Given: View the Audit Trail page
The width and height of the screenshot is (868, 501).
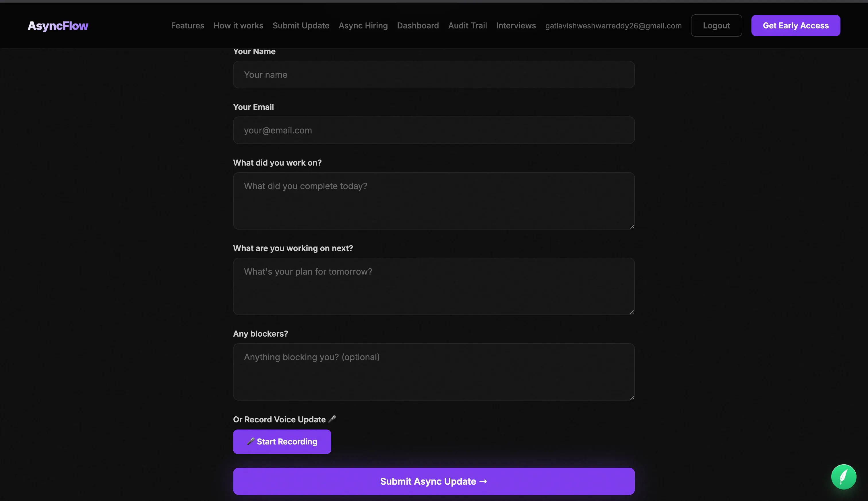Looking at the screenshot, I should click(467, 26).
